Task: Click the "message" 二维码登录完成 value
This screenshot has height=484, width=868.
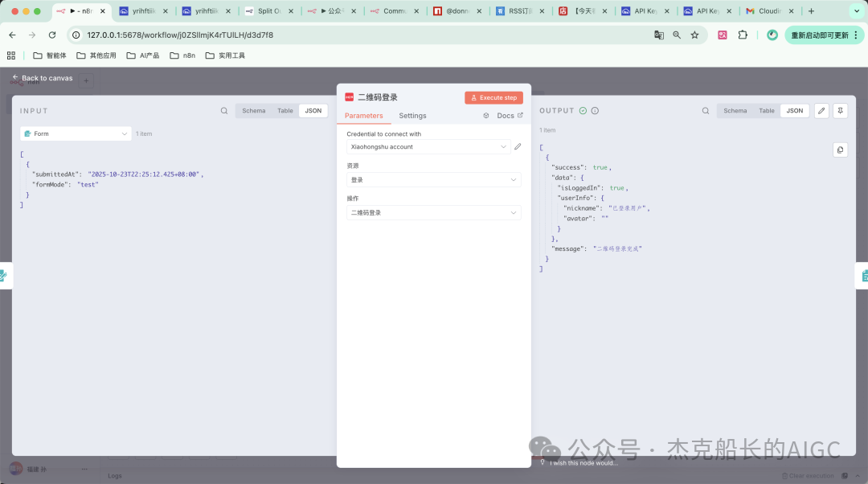Action: point(617,249)
